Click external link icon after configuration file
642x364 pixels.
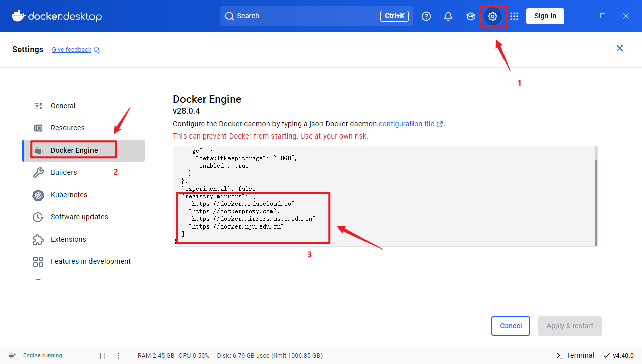(440, 124)
